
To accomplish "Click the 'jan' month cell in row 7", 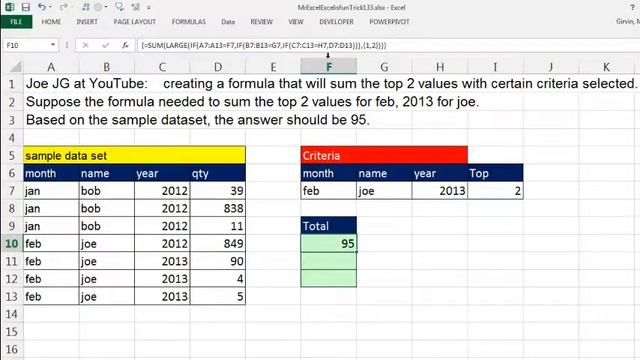I will (51, 191).
